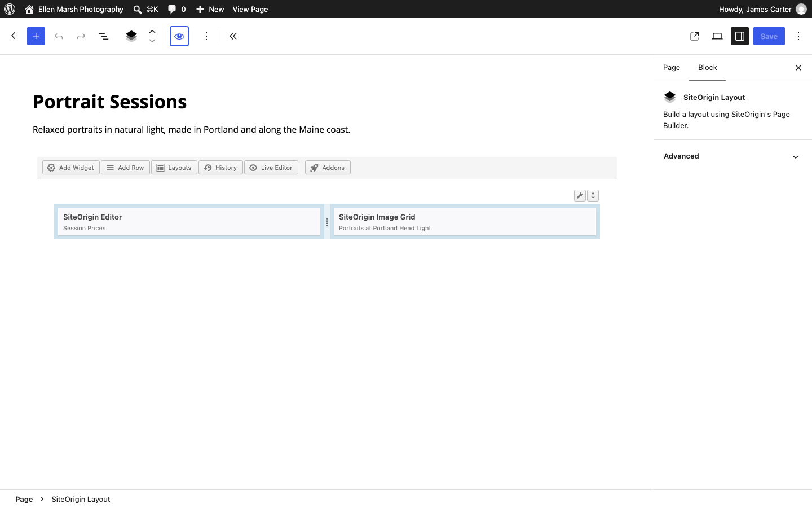Open the New content menu
The image size is (812, 508).
[x=210, y=9]
